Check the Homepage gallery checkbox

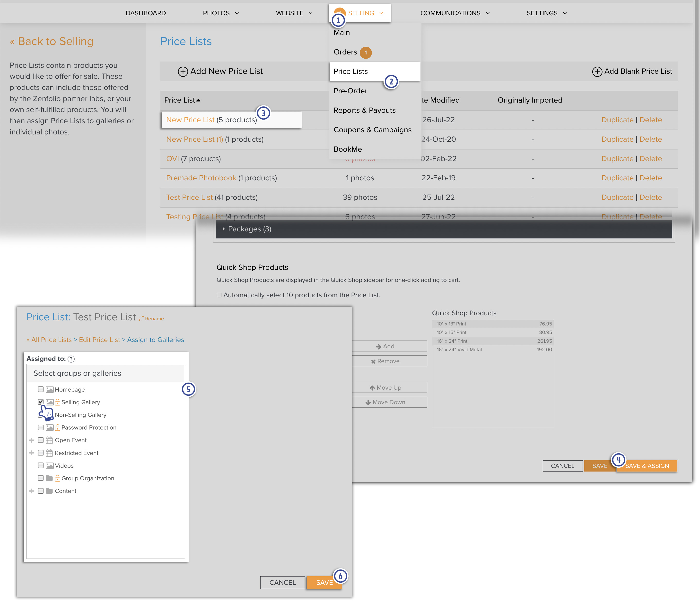coord(41,389)
